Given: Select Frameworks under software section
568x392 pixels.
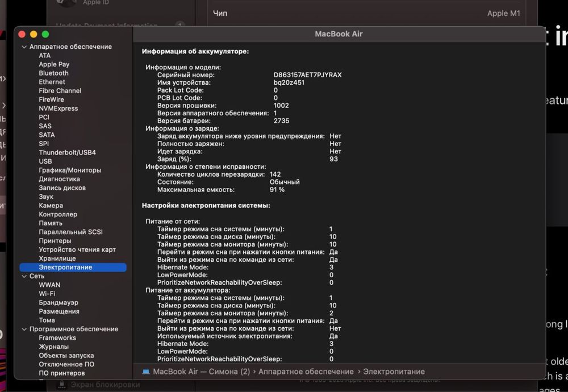Looking at the screenshot, I should 57,338.
